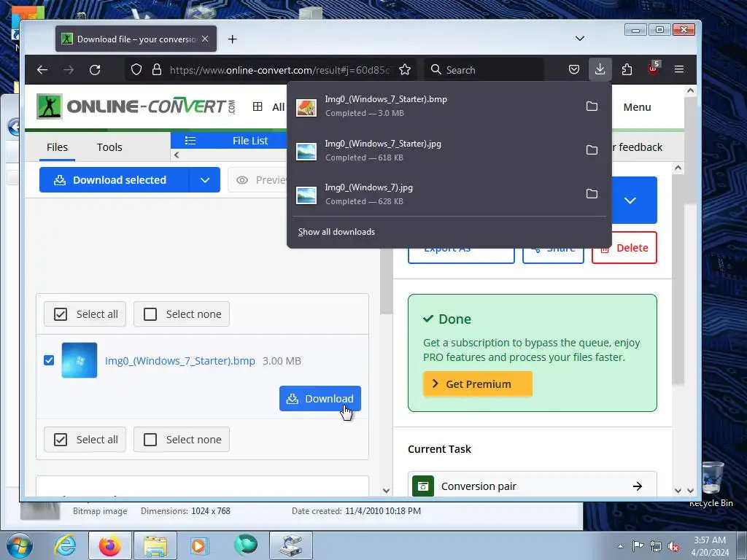The height and width of the screenshot is (560, 747).
Task: Open Windows Media Player taskbar icon
Action: [x=198, y=545]
